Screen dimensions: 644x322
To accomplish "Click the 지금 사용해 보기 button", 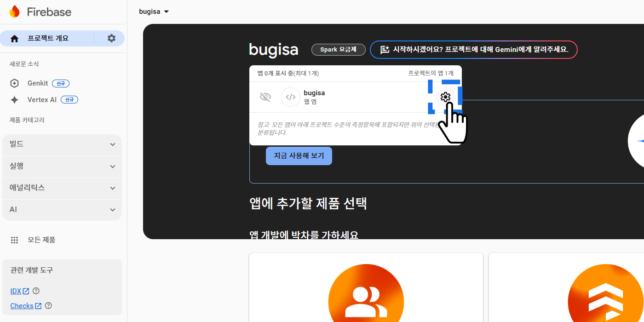I will [x=299, y=156].
